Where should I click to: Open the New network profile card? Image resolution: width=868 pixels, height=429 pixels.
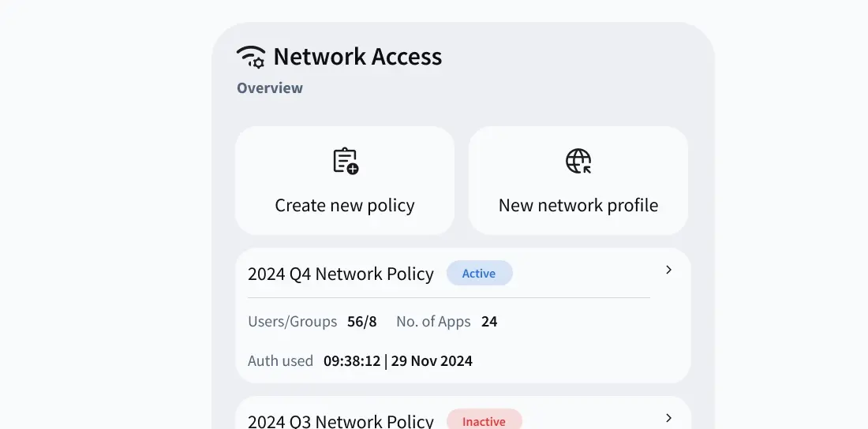click(x=578, y=181)
